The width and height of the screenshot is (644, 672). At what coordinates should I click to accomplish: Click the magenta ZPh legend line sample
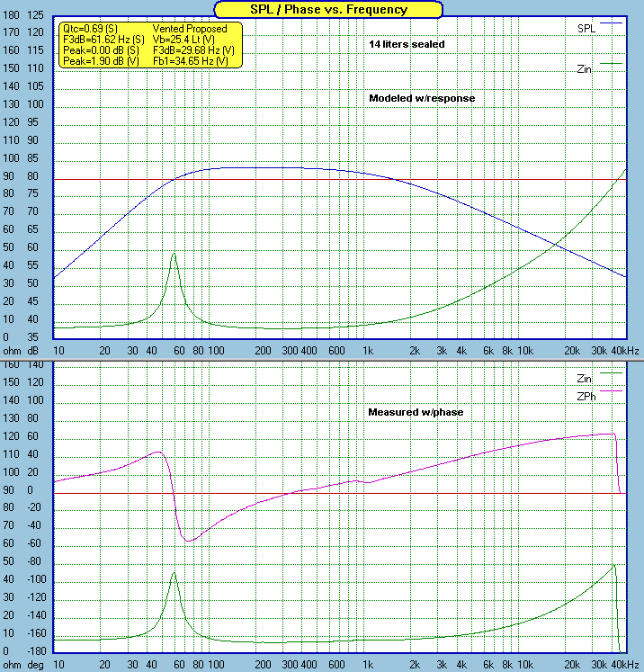click(612, 391)
